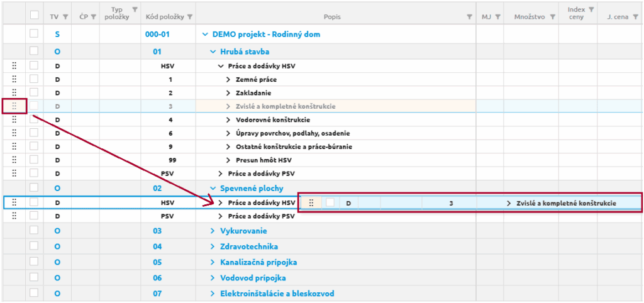This screenshot has height=303, width=644.
Task: Collapse the Hrubá stavba section
Action: coord(212,52)
